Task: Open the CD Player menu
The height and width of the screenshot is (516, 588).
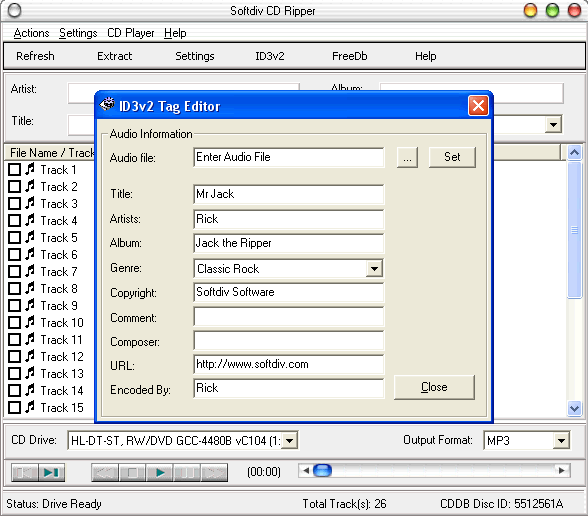Action: tap(130, 33)
